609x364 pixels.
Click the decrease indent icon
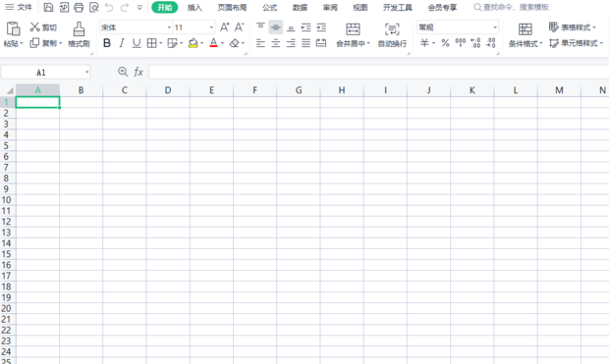306,27
